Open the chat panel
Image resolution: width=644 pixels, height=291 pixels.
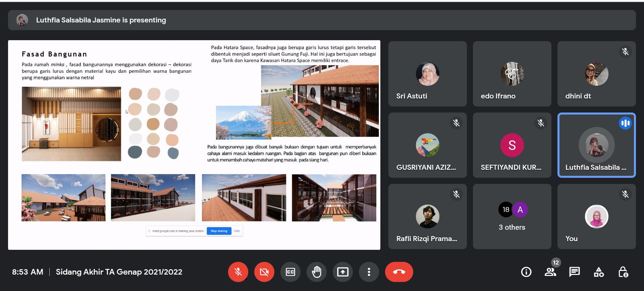575,272
